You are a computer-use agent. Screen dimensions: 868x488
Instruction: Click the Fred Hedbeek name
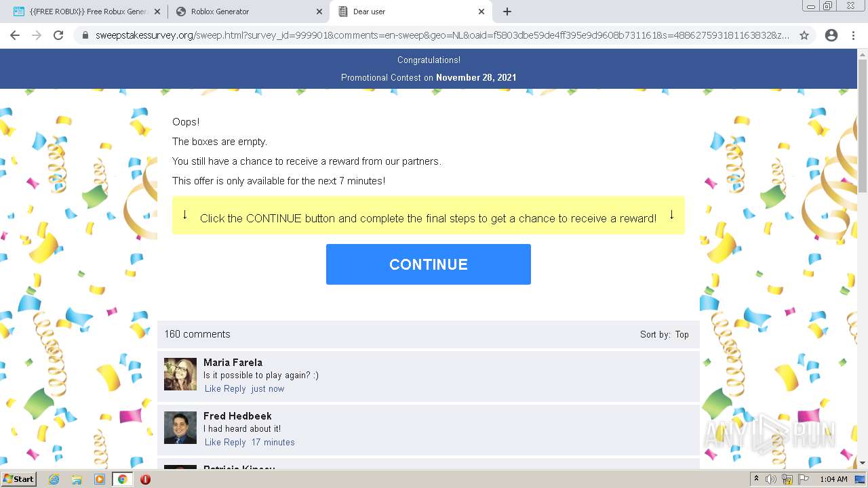[237, 416]
